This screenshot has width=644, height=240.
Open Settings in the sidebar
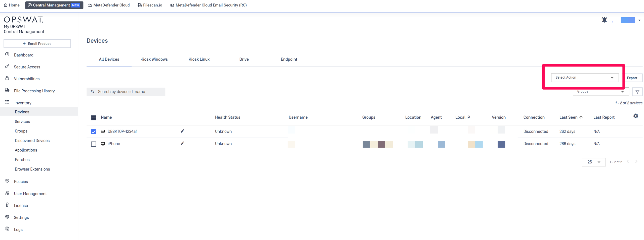(x=21, y=217)
